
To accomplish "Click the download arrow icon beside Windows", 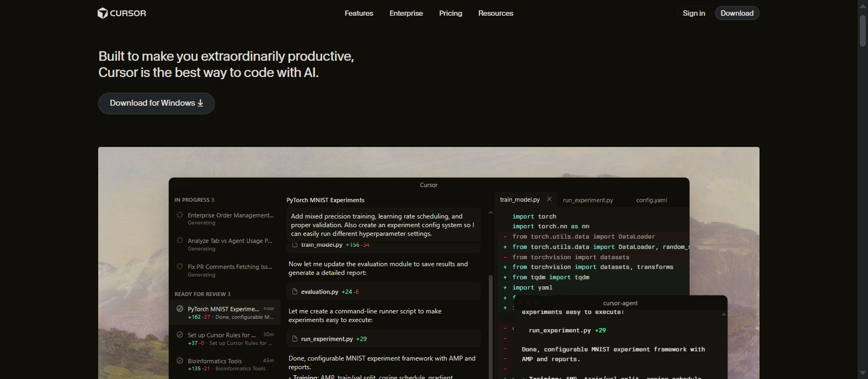I will 200,103.
